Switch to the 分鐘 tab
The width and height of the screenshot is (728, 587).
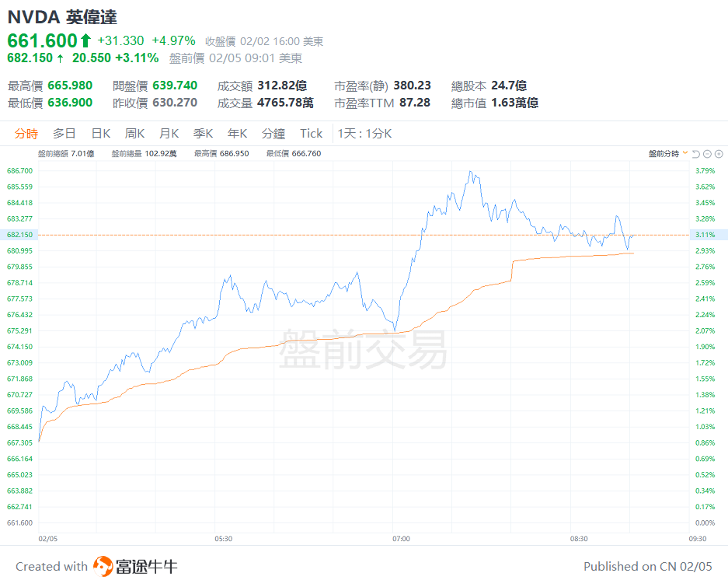tap(273, 134)
